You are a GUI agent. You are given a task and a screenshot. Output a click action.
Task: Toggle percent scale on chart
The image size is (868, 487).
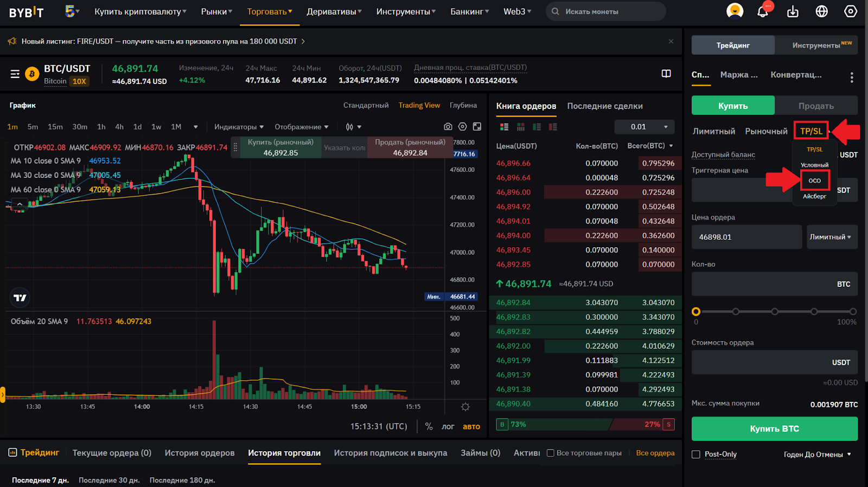coord(429,426)
